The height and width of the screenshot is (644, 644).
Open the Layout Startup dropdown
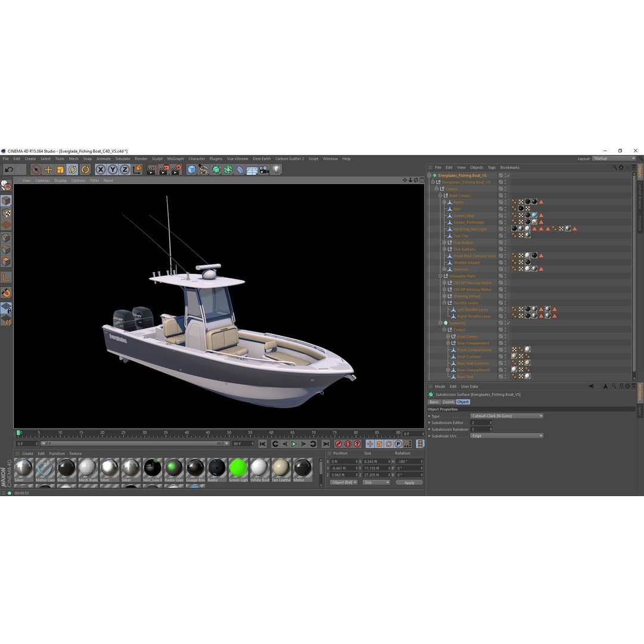pyautogui.click(x=614, y=159)
